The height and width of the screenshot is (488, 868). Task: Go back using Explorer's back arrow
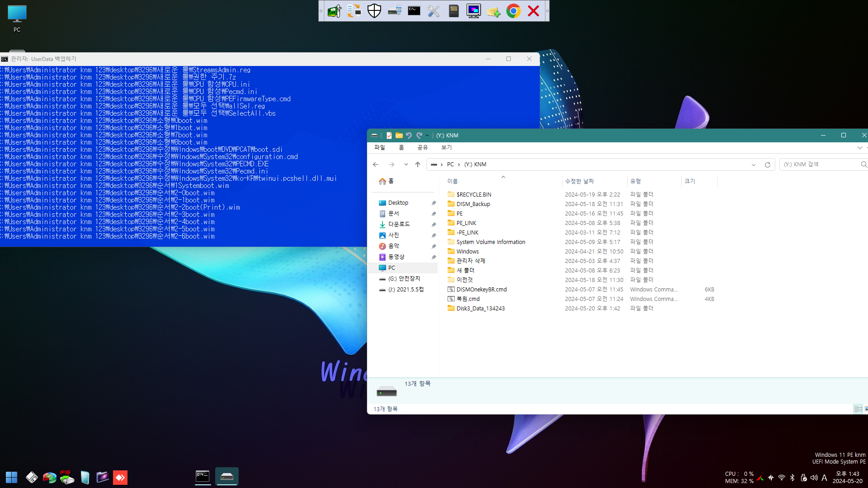click(x=376, y=164)
